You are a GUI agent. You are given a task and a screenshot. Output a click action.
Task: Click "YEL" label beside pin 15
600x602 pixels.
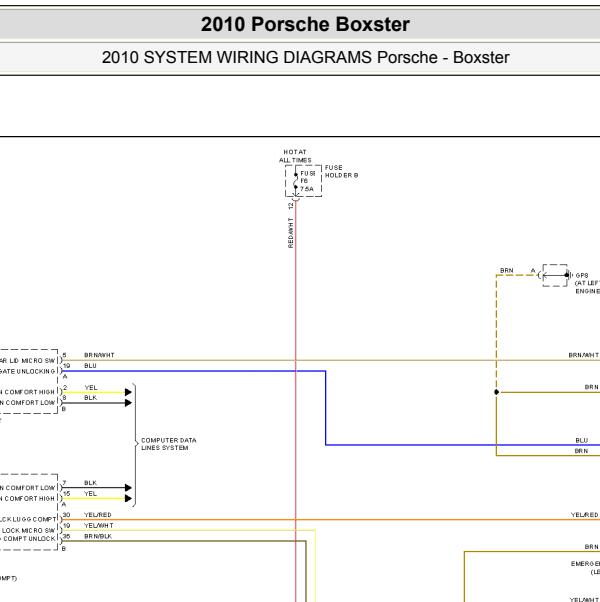[x=91, y=493]
